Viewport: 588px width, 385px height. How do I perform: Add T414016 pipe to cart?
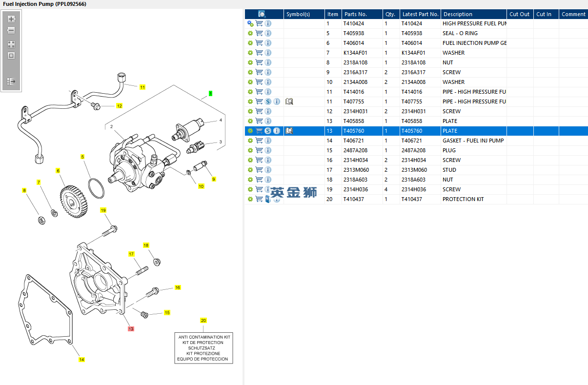point(259,92)
